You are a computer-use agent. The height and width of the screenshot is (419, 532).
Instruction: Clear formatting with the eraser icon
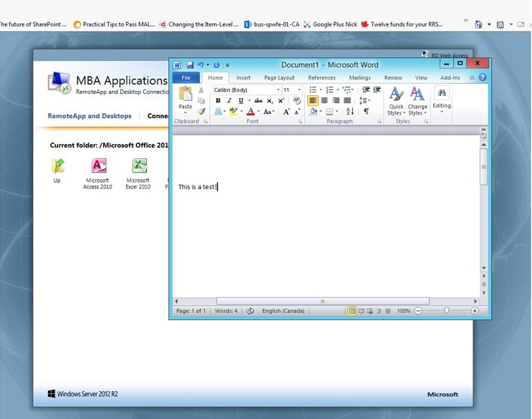coord(297,100)
